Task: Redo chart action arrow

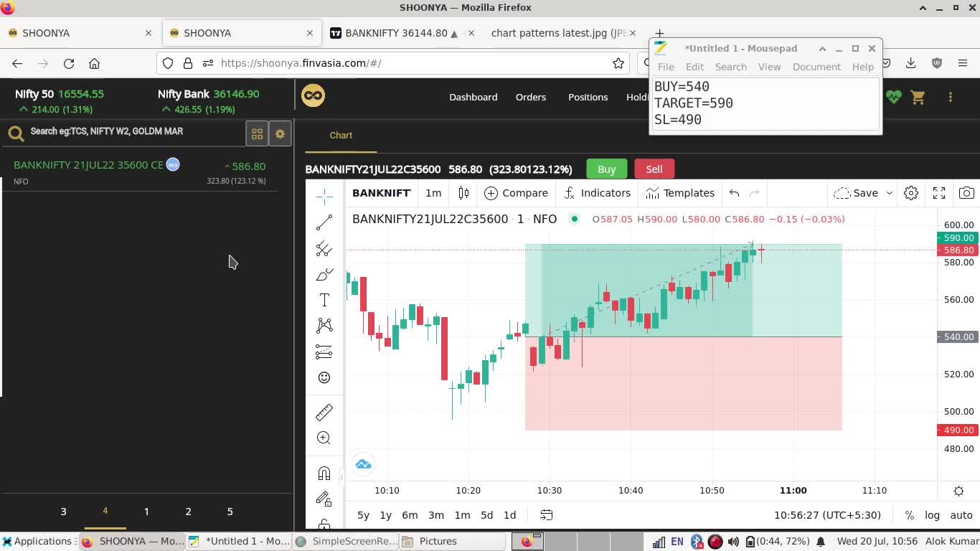Action: [754, 193]
